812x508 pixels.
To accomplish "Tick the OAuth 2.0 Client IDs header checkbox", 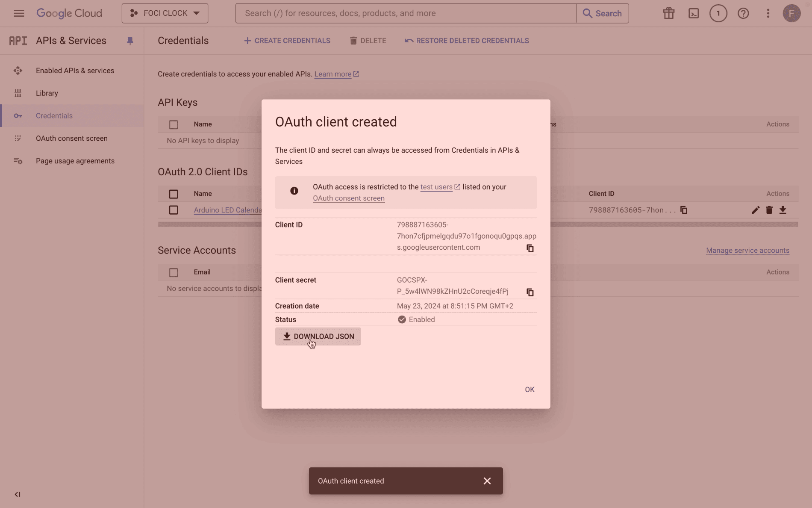I will (x=174, y=194).
